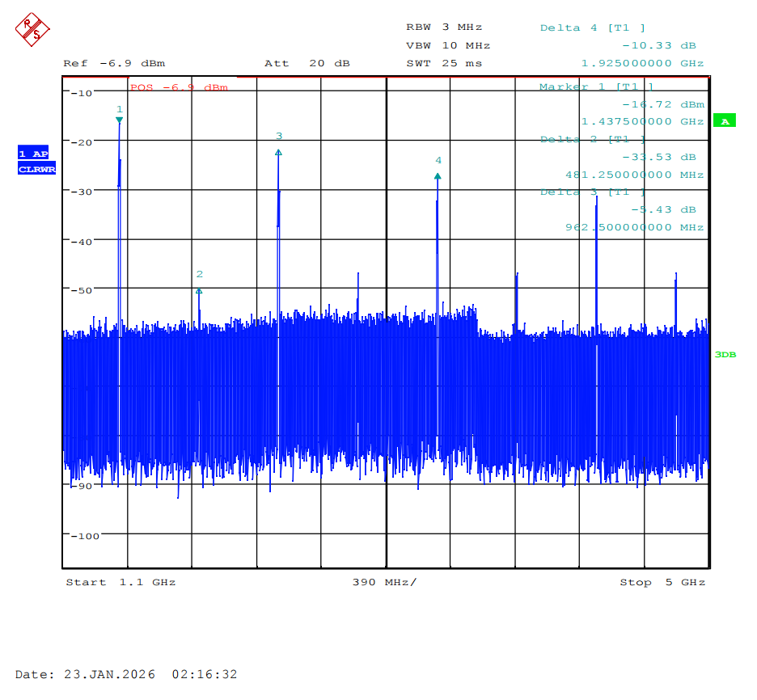The width and height of the screenshot is (757, 700).
Task: Click the Att 20 dB attenuation field
Action: tap(307, 63)
